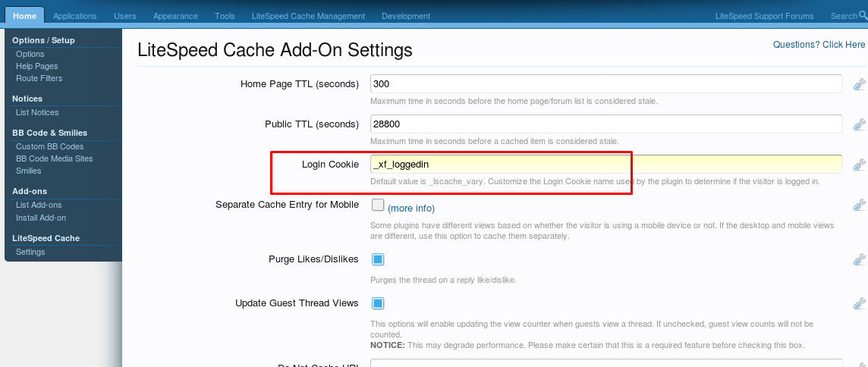The width and height of the screenshot is (868, 367).
Task: Open wrench edit icon for Purge Likes/Dislikes
Action: point(859,259)
